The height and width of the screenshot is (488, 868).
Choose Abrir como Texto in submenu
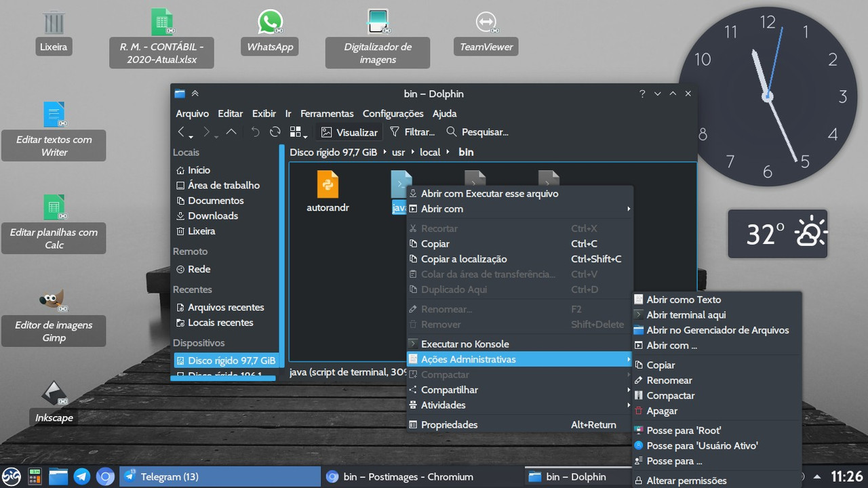point(717,300)
